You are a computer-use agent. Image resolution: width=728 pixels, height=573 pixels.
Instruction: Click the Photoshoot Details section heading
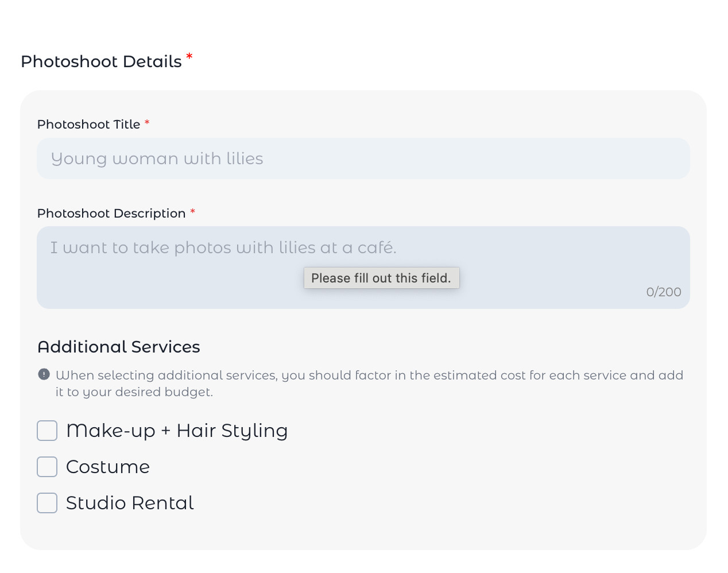(x=101, y=61)
